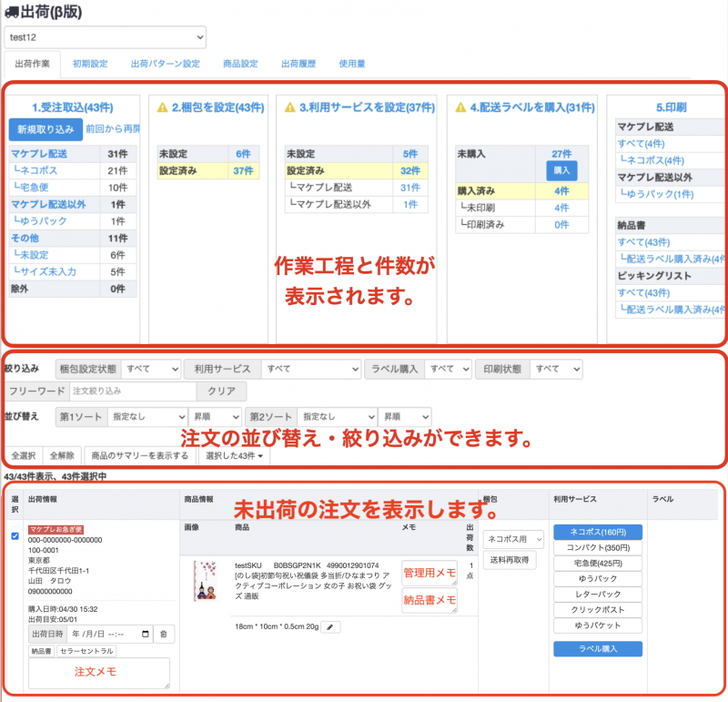728x702 pixels.
Task: View the 出荷履歴 tab
Action: pos(298,64)
